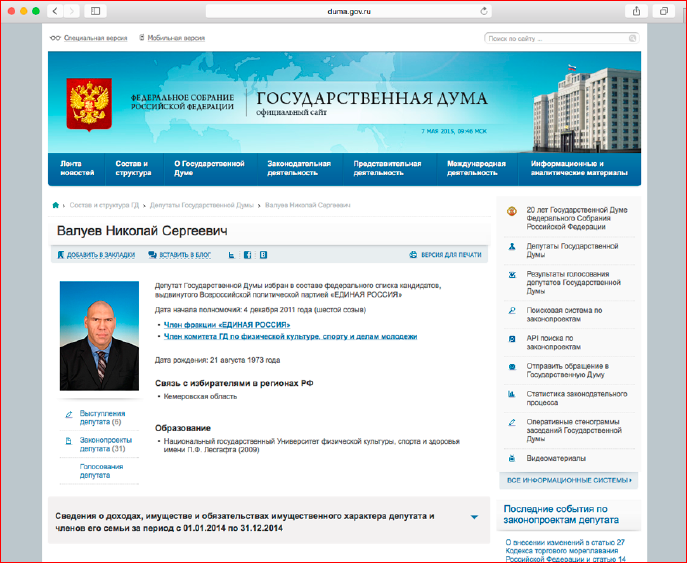
Task: Go back with the Safari back arrow
Action: (x=55, y=11)
